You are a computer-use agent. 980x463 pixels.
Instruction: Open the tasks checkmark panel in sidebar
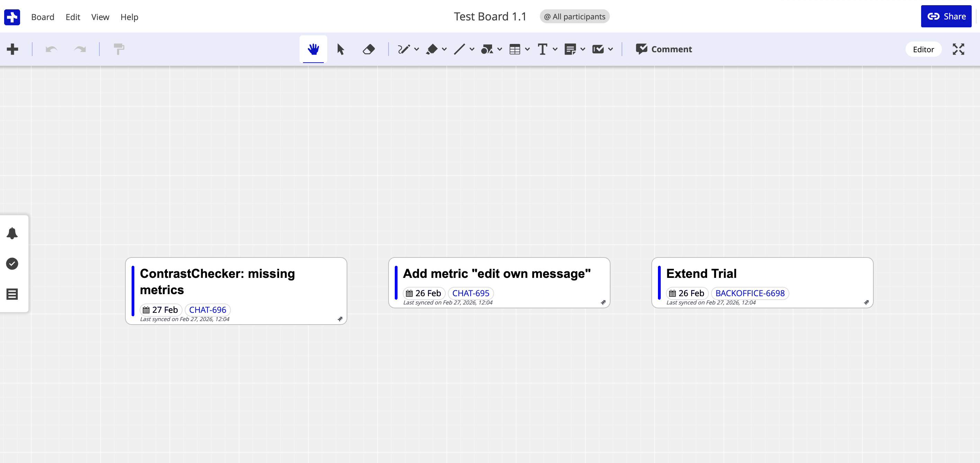[x=12, y=263]
